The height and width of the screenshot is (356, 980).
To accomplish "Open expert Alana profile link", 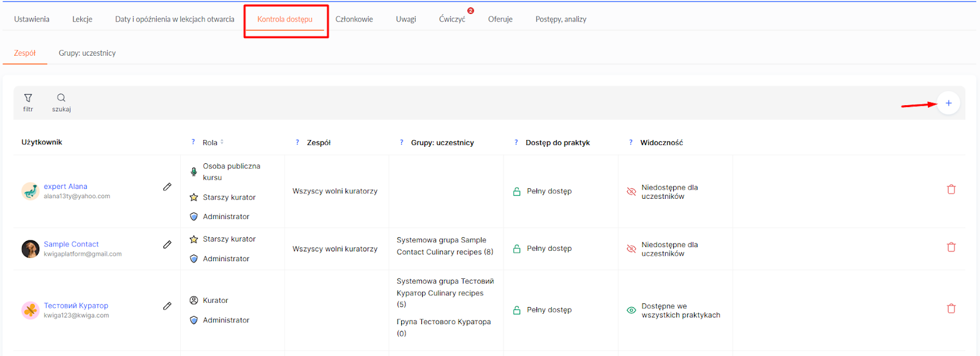I will (x=66, y=187).
